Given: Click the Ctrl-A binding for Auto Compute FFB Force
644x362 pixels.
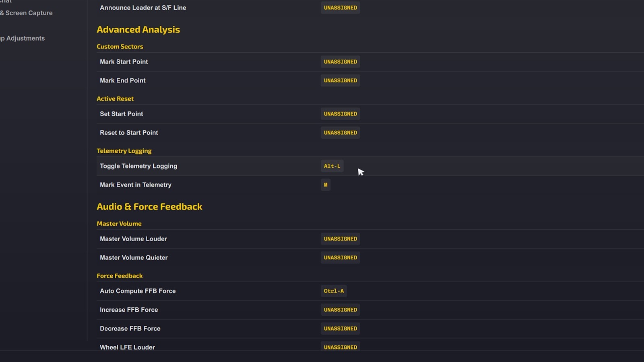Looking at the screenshot, I should click(333, 291).
